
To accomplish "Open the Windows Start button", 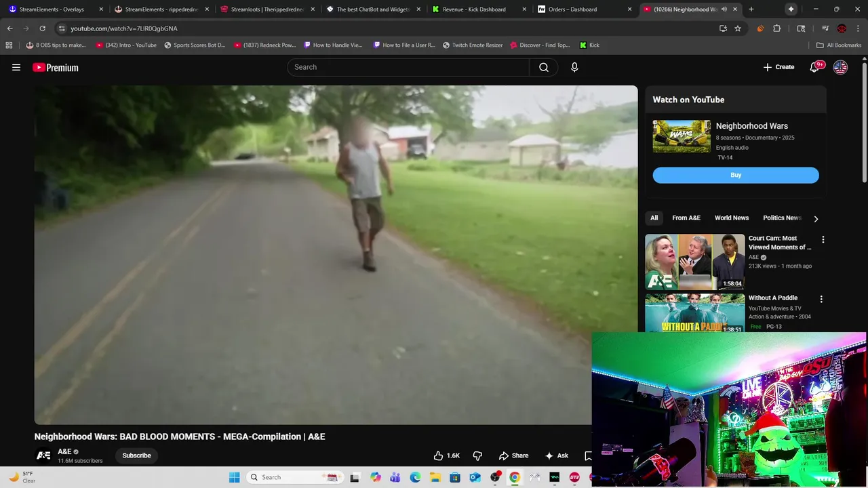I will pos(234,477).
